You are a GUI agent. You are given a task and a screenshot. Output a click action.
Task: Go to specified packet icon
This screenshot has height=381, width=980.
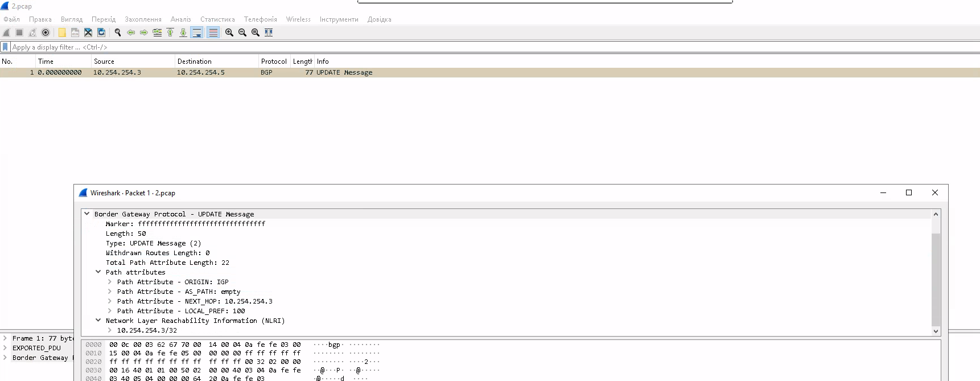click(x=157, y=32)
